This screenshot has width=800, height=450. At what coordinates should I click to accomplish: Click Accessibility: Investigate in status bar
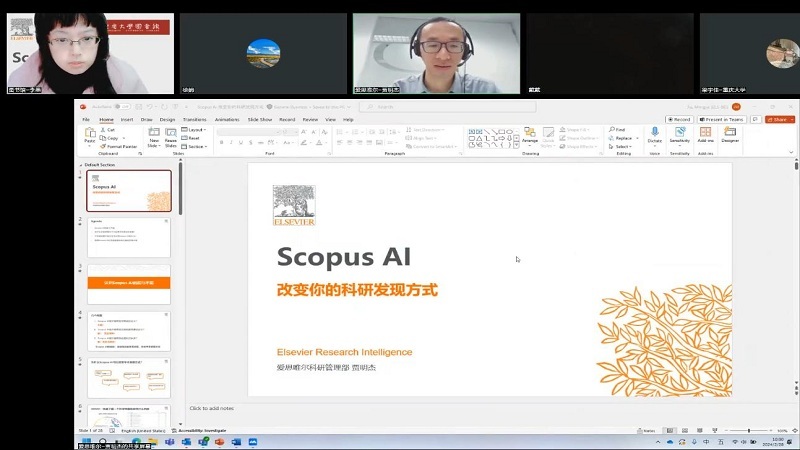199,431
